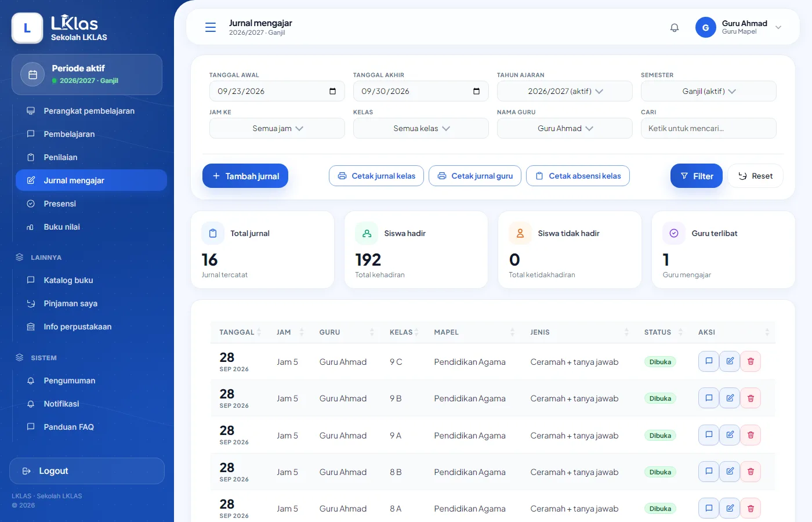Screen dimensions: 812x522
Task: View detail of the 9 A journal row
Action: tap(709, 435)
